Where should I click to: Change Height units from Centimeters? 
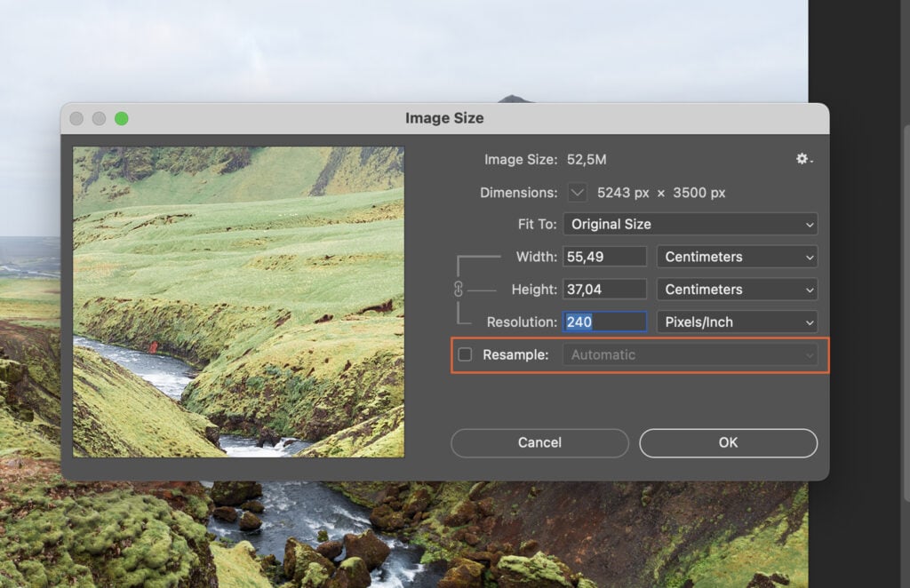[737, 289]
